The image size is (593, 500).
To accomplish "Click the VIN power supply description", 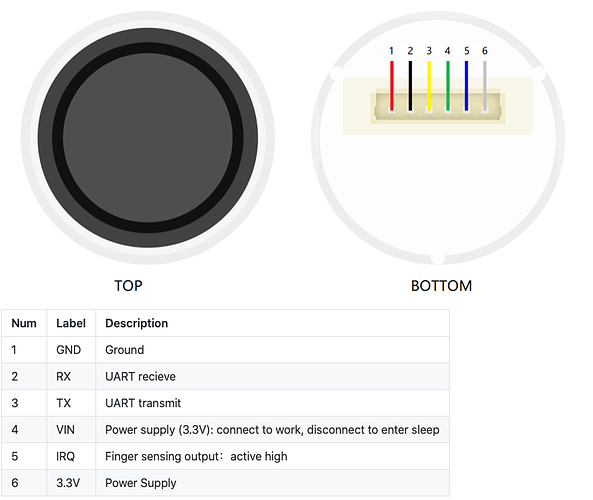I will pyautogui.click(x=272, y=430).
